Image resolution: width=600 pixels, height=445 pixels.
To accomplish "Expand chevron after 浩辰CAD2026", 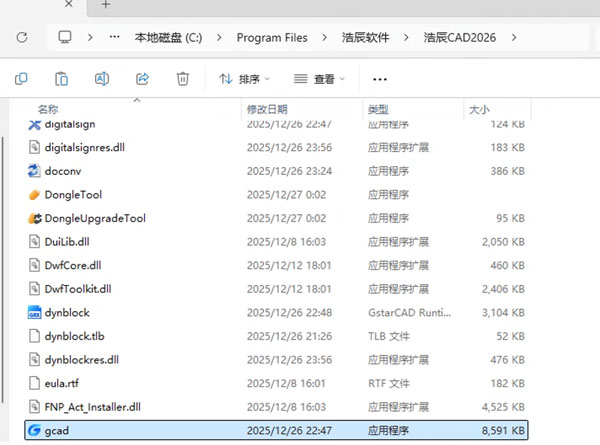I will 514,37.
